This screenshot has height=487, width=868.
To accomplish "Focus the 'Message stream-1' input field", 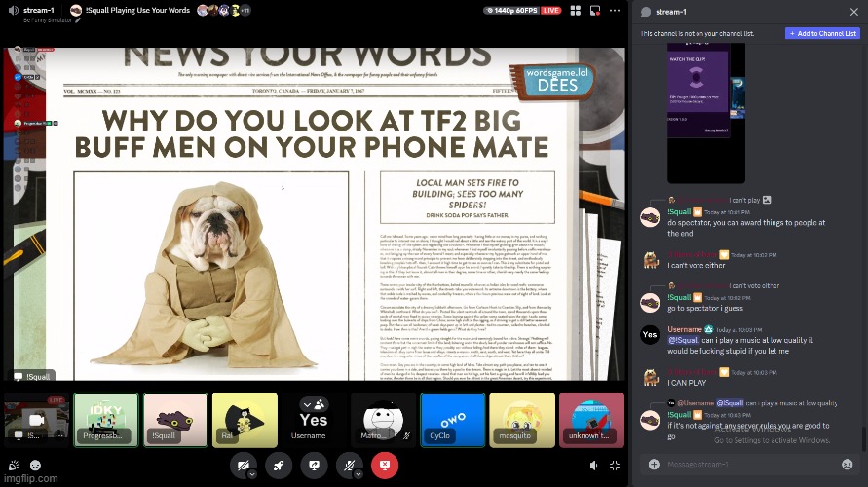I will pos(750,465).
